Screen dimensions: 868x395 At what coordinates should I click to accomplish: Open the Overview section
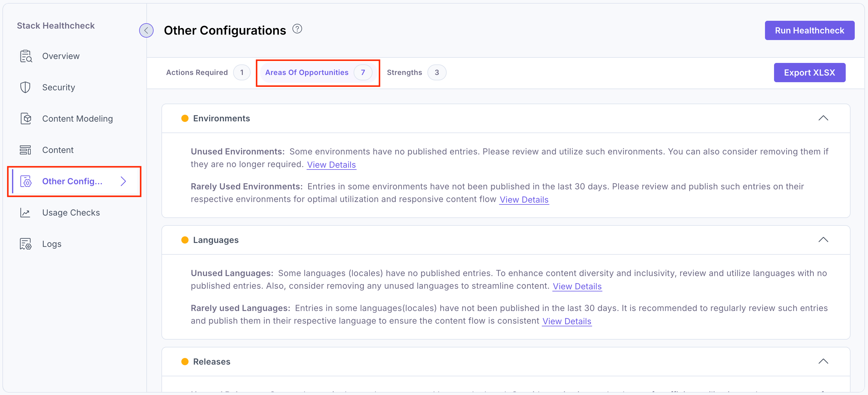click(x=61, y=56)
